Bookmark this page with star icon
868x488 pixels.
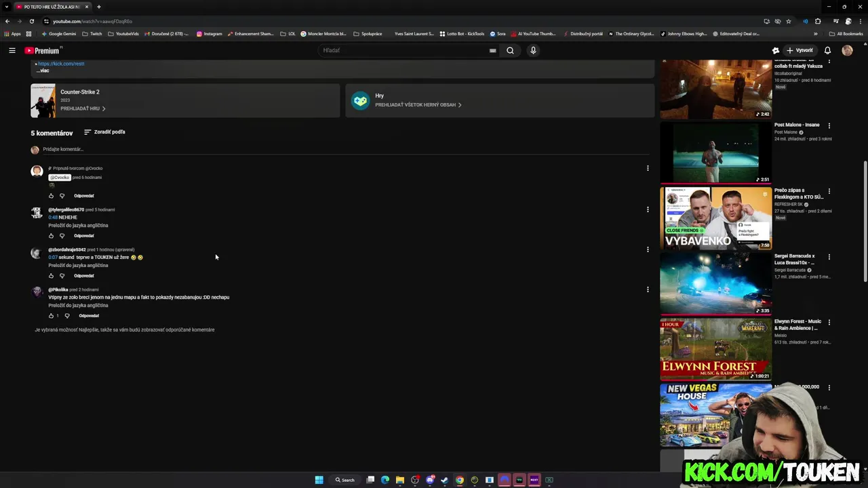click(789, 21)
